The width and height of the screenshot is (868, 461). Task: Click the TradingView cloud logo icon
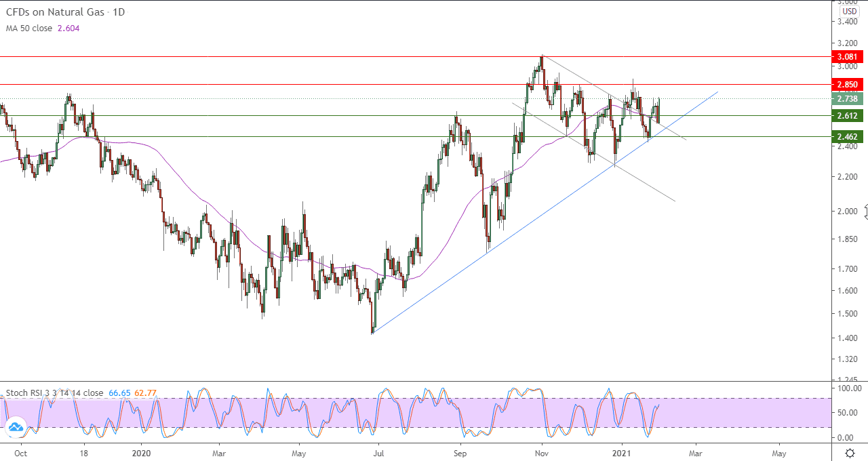pyautogui.click(x=16, y=427)
